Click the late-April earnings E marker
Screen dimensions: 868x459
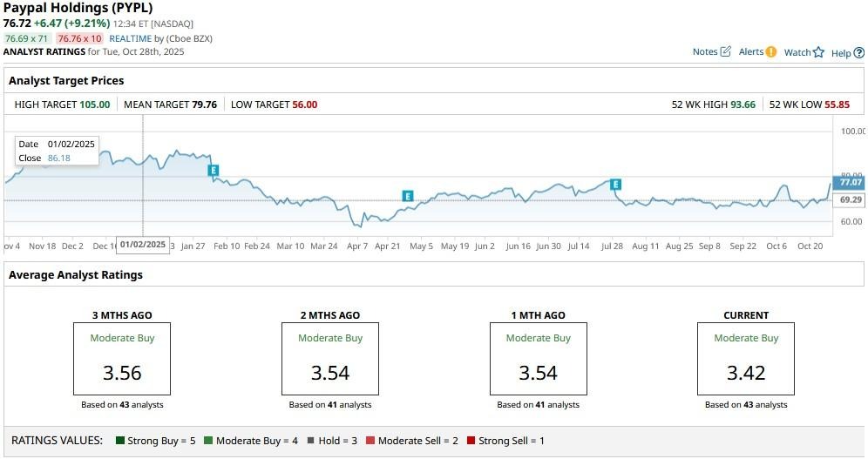tap(408, 196)
